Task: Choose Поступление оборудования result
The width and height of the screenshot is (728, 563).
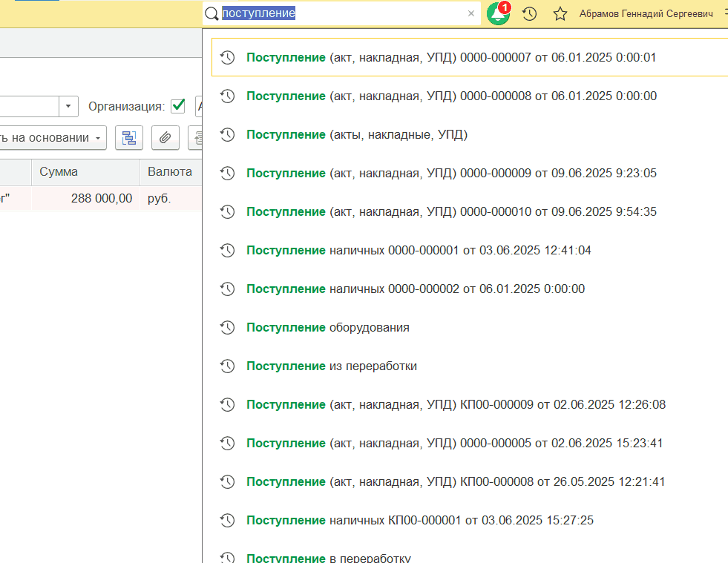Action: [x=328, y=327]
